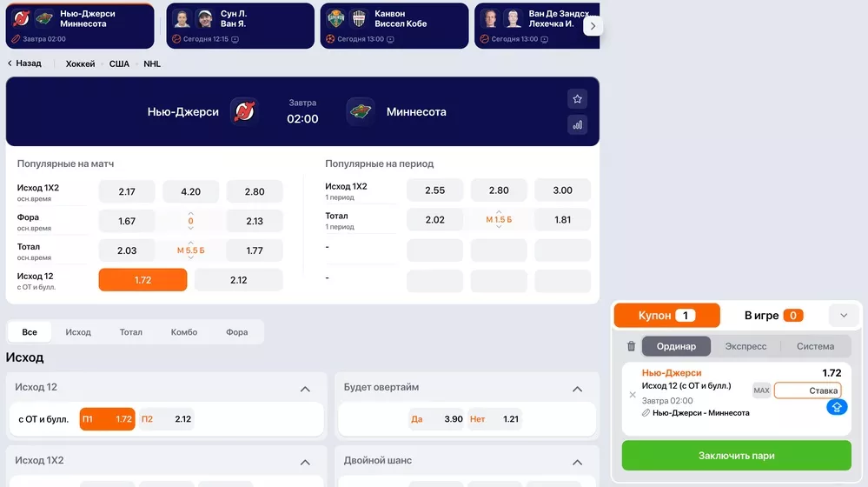Image resolution: width=868 pixels, height=487 pixels.
Task: Toggle П1 1.72 odds in Исход 12 section
Action: pyautogui.click(x=107, y=419)
